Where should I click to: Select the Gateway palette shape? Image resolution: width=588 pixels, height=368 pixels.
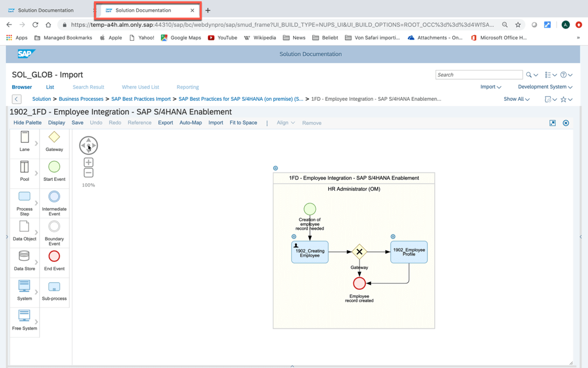54,141
